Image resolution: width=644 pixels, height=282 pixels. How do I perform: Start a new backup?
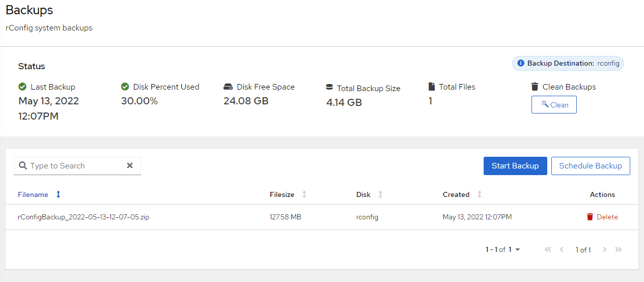pyautogui.click(x=515, y=166)
